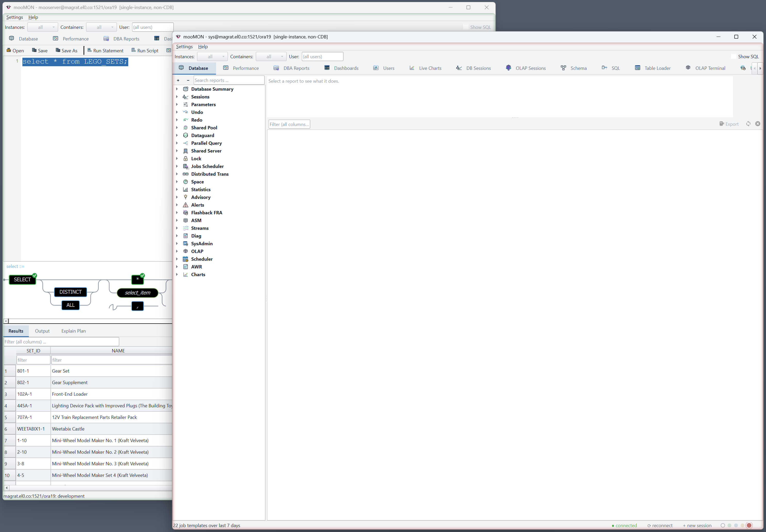Click the Lock padlock icon

coord(186,159)
